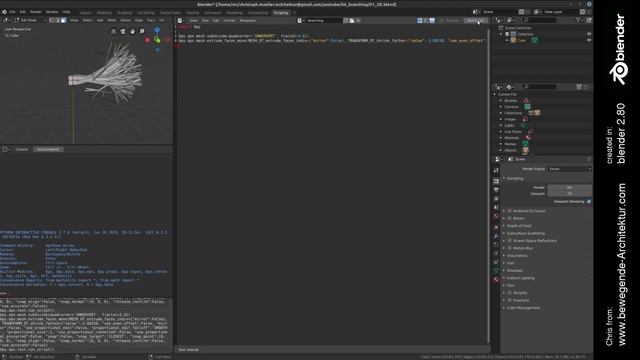This screenshot has width=640, height=360.
Task: Enable the Ambient Occlusion checkbox
Action: tap(509, 211)
